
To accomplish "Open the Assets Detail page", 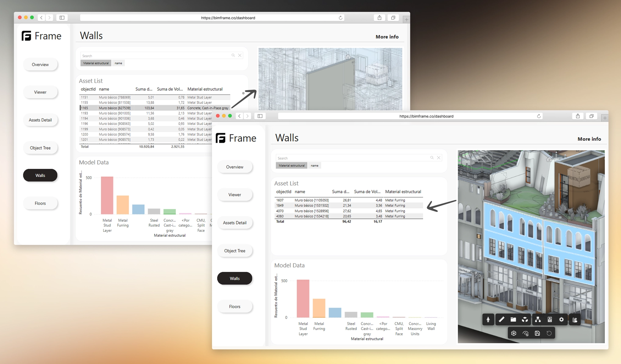I will pyautogui.click(x=235, y=223).
